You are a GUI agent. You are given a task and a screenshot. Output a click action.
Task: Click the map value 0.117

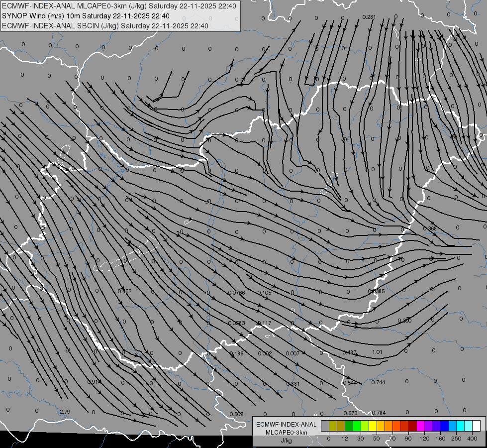tap(264, 324)
